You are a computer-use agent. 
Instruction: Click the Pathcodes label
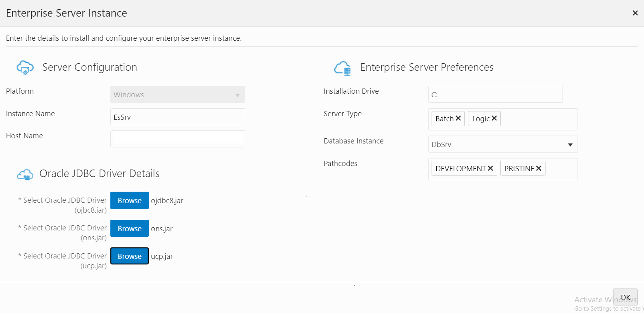[341, 164]
